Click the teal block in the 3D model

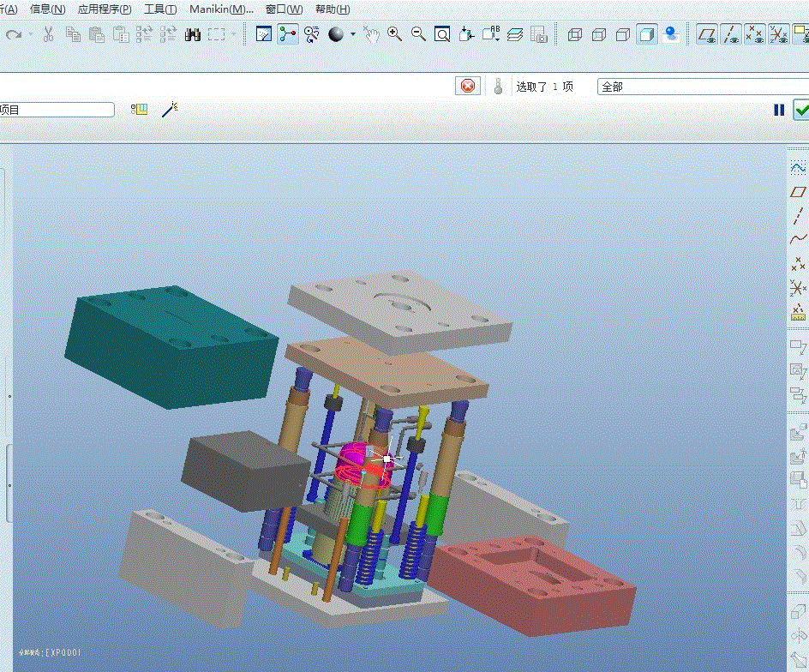(x=171, y=343)
